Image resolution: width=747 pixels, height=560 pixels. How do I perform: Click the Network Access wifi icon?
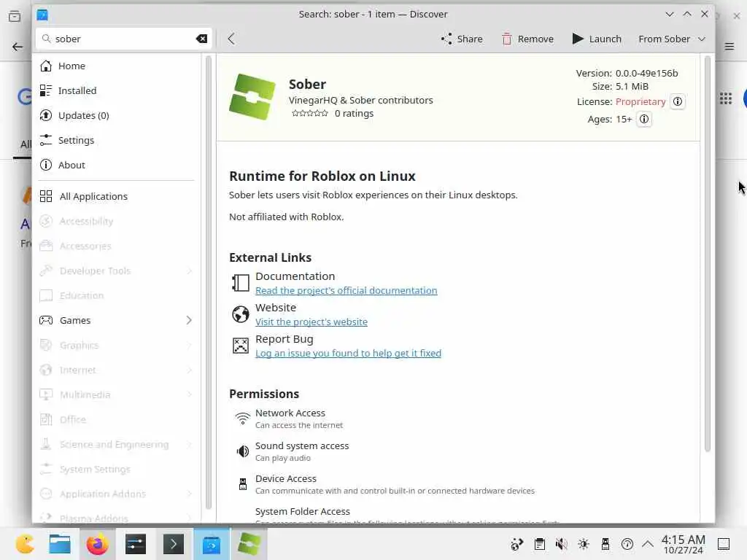pyautogui.click(x=242, y=419)
